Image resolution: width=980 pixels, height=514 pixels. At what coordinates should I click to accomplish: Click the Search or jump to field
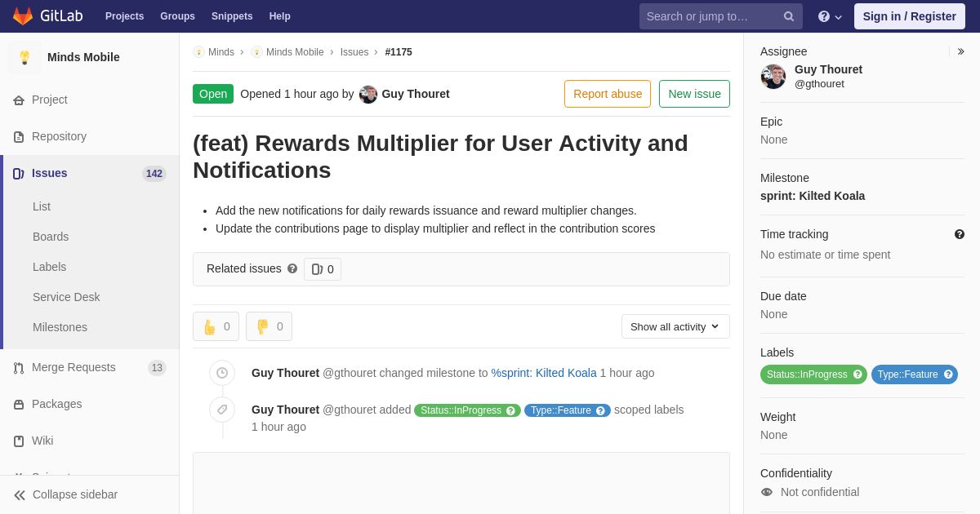point(721,16)
